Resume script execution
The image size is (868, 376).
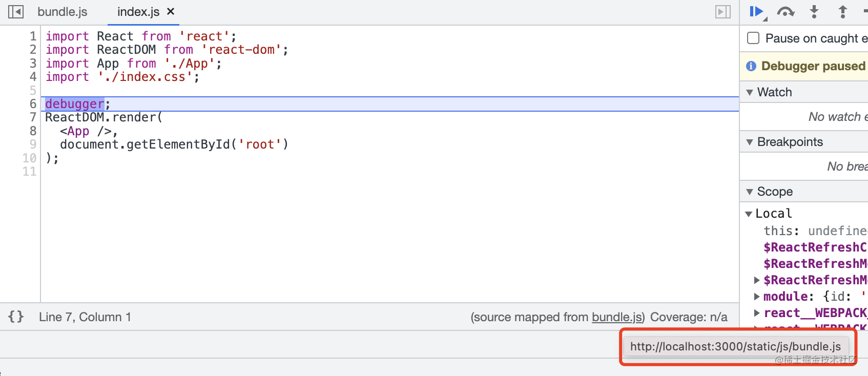click(x=756, y=11)
